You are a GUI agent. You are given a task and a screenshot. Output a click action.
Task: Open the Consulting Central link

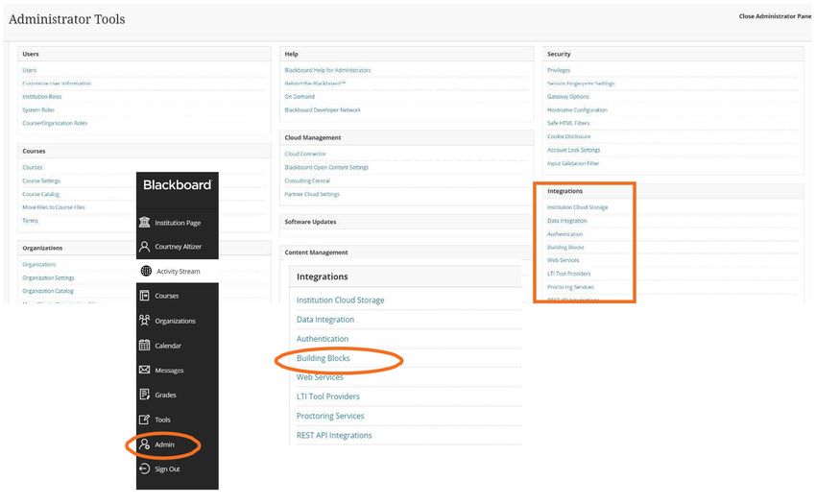307,180
